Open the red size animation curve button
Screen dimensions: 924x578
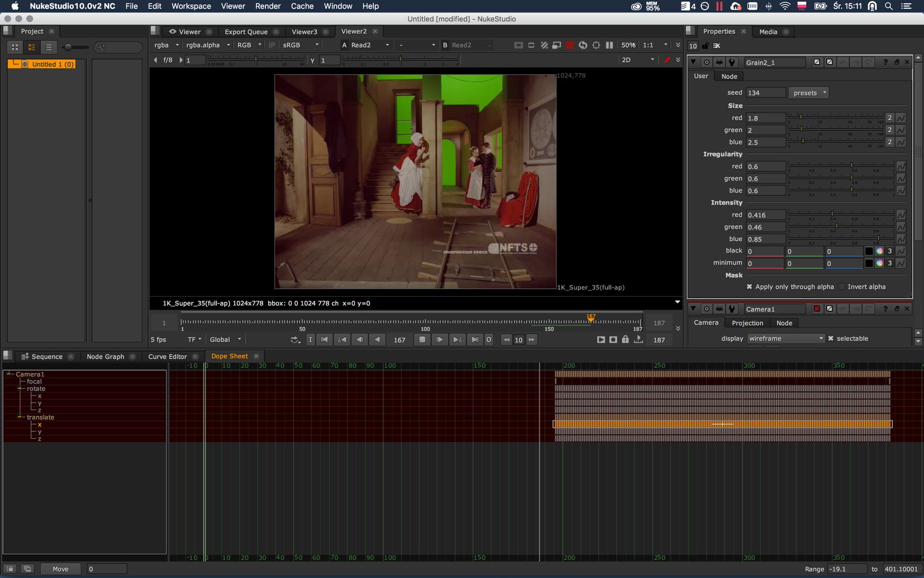coord(901,118)
